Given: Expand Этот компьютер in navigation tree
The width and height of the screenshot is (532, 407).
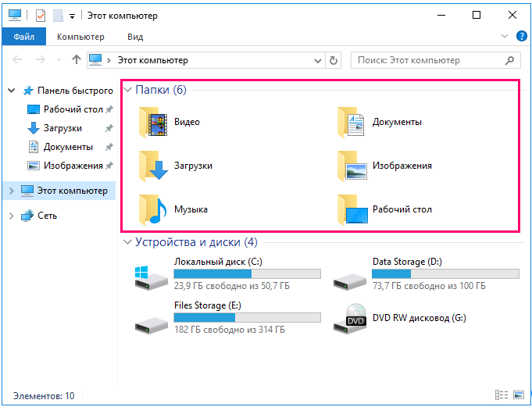Looking at the screenshot, I should 11,191.
